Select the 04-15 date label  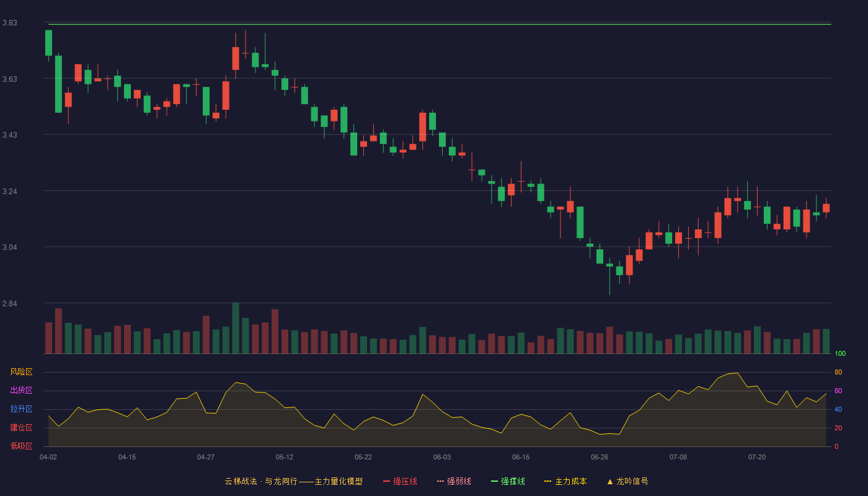click(x=127, y=457)
